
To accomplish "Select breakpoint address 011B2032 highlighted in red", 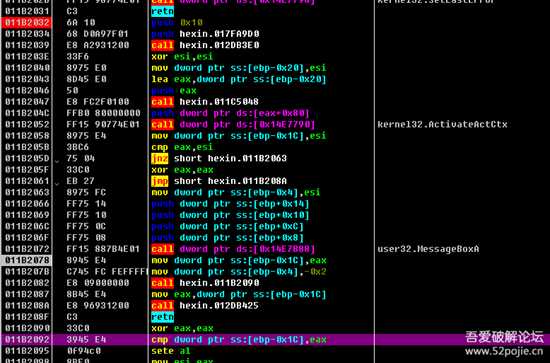I will tap(27, 22).
